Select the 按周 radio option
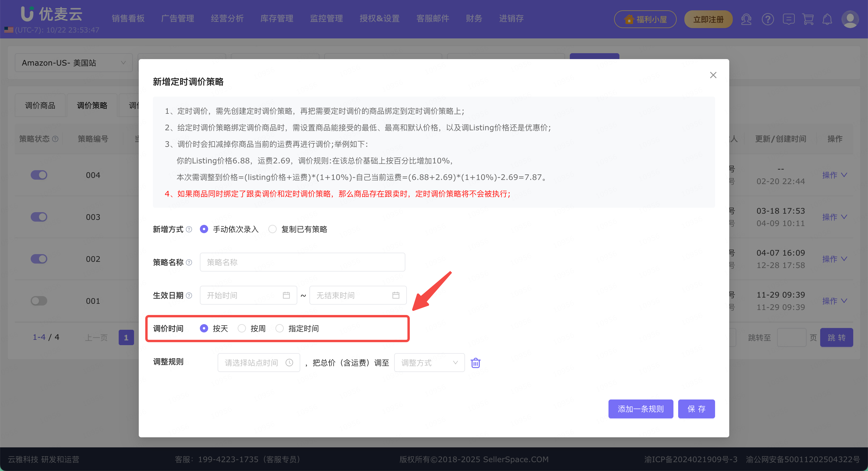Screen dimensions: 868x471 click(242, 328)
